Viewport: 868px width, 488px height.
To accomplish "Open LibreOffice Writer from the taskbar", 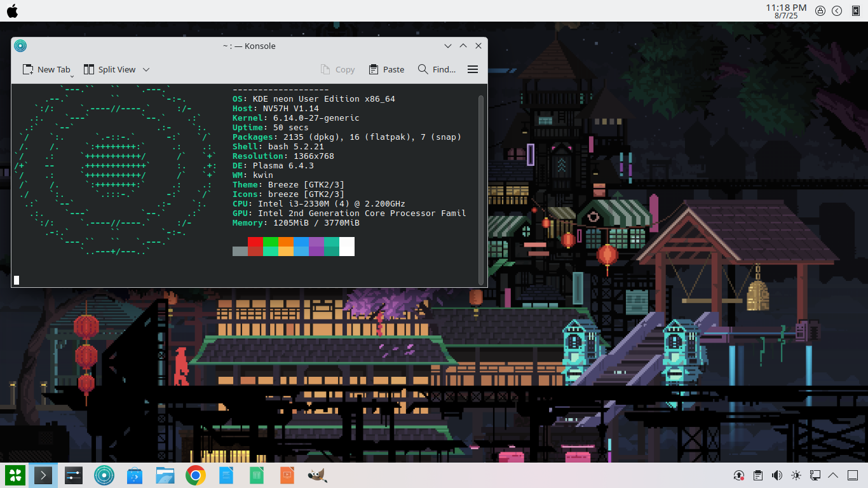I will coord(226,475).
